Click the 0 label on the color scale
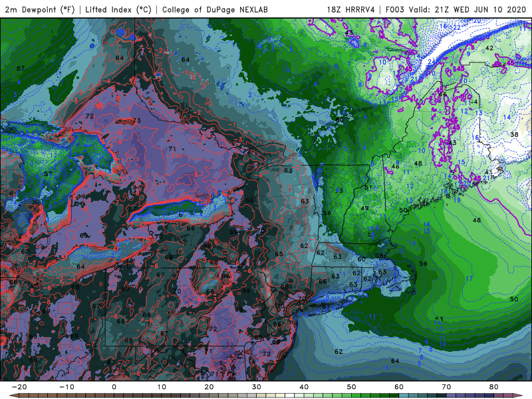 [114, 387]
